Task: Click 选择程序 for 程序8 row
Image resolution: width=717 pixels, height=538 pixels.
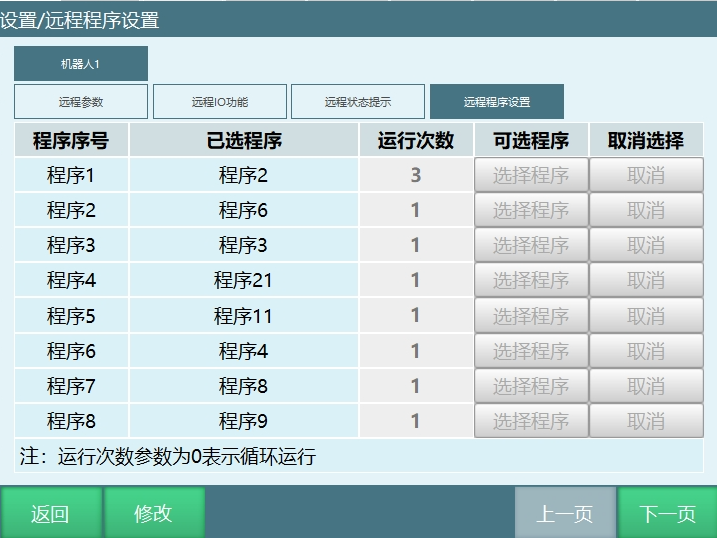Action: pyautogui.click(x=531, y=421)
